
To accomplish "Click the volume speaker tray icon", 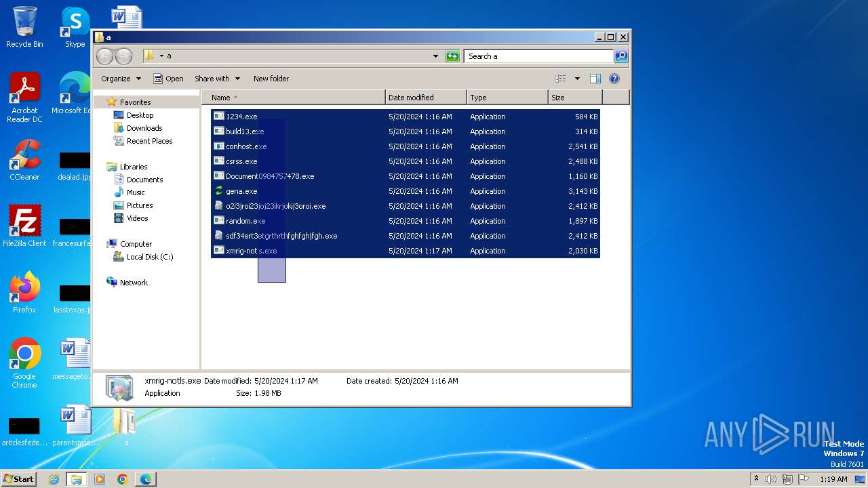I will 771,479.
